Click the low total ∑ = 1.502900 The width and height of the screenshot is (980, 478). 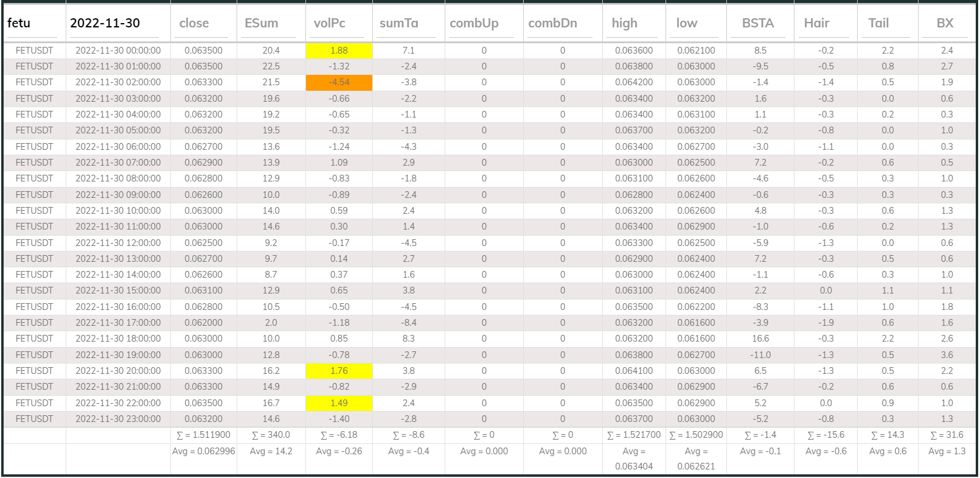[x=697, y=435]
